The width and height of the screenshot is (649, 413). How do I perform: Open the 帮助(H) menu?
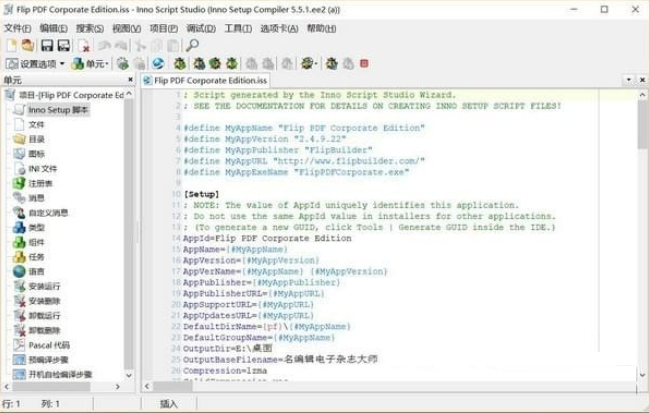[321, 28]
